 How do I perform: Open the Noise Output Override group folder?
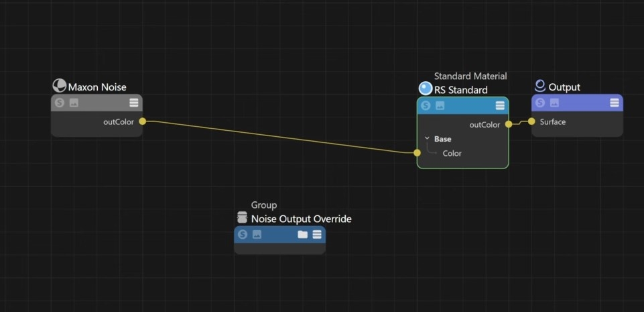[302, 234]
